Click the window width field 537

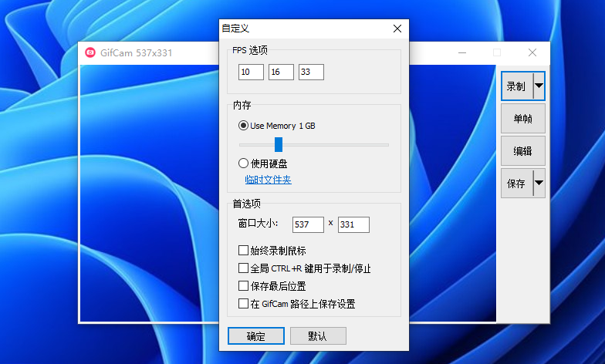tap(308, 224)
